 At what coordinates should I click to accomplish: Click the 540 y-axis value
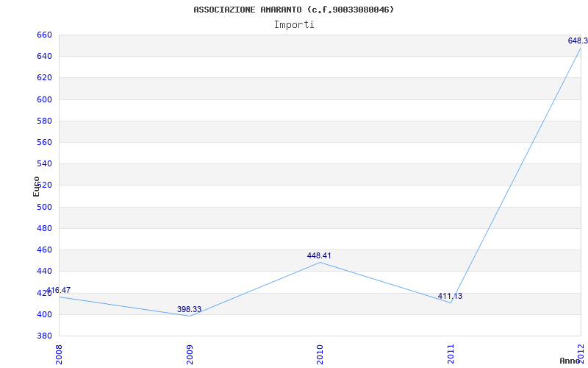pos(44,163)
